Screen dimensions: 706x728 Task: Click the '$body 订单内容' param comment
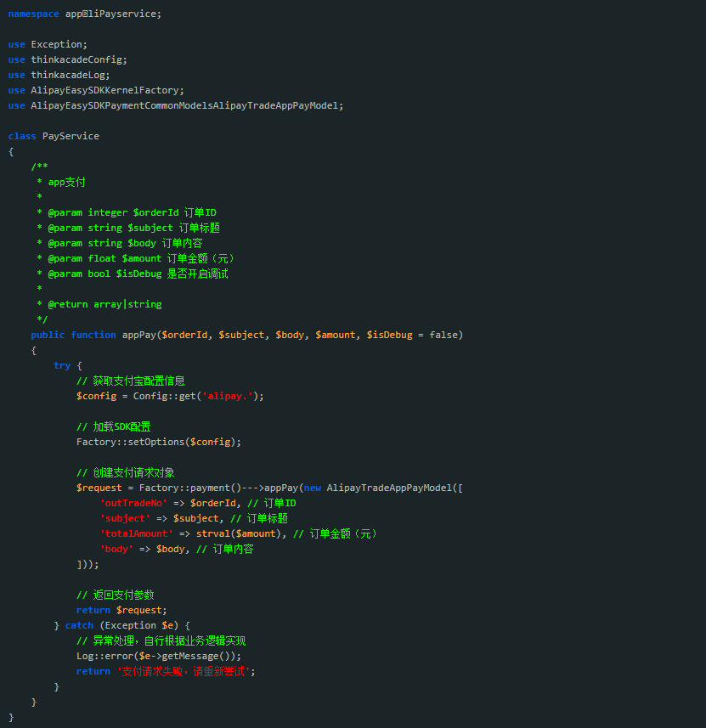click(x=165, y=243)
